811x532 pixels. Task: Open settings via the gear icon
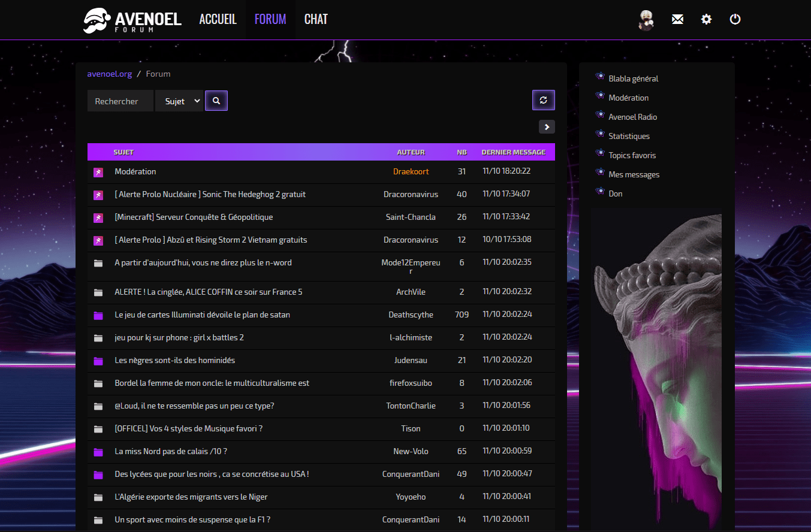[706, 20]
